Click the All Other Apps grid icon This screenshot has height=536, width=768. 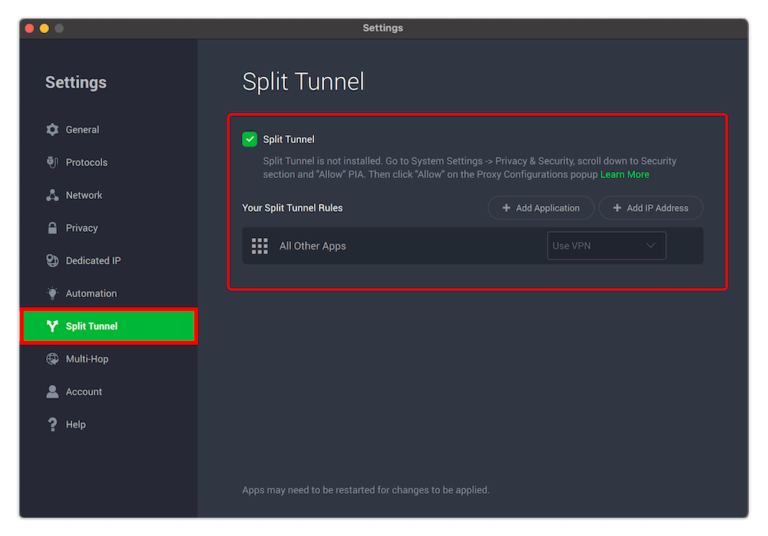pos(260,246)
